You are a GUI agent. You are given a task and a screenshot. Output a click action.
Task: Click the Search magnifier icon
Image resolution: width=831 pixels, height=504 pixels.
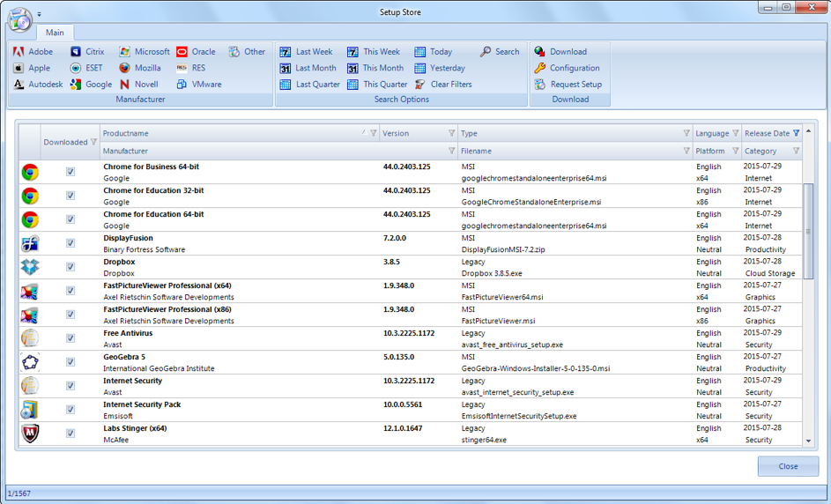(486, 52)
